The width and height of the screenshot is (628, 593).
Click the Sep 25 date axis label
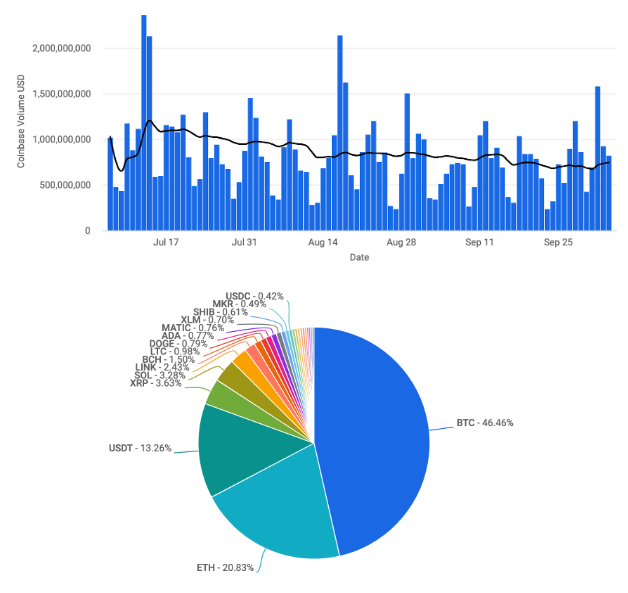tap(558, 242)
